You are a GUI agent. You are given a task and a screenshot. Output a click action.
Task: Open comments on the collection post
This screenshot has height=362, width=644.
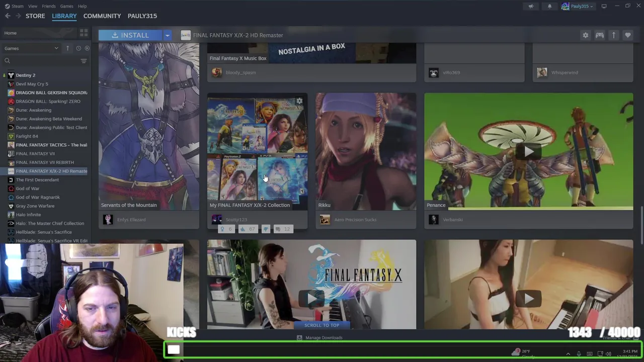(x=284, y=229)
